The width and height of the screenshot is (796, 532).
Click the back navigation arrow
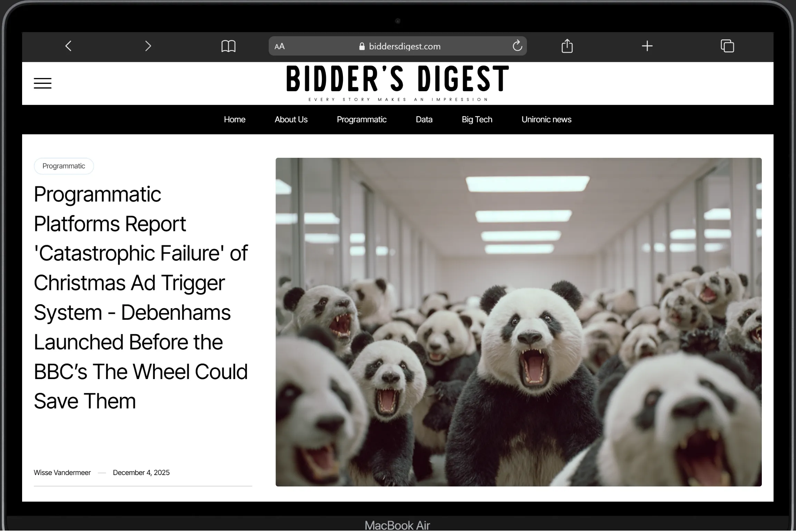click(68, 46)
